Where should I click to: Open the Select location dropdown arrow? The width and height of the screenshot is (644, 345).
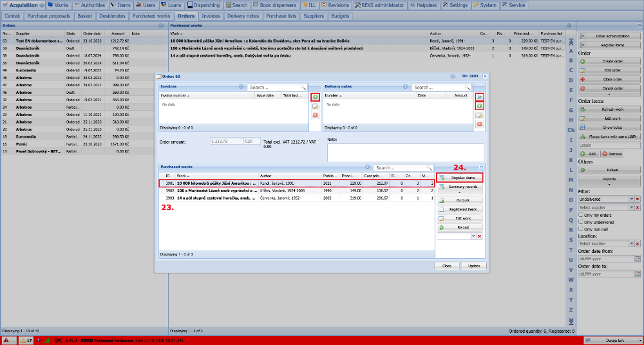click(631, 243)
